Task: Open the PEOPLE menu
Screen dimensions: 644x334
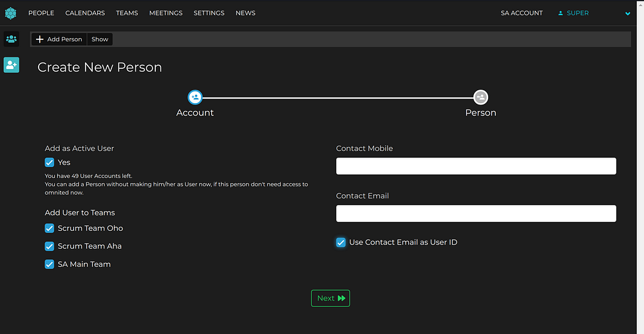Action: click(41, 13)
